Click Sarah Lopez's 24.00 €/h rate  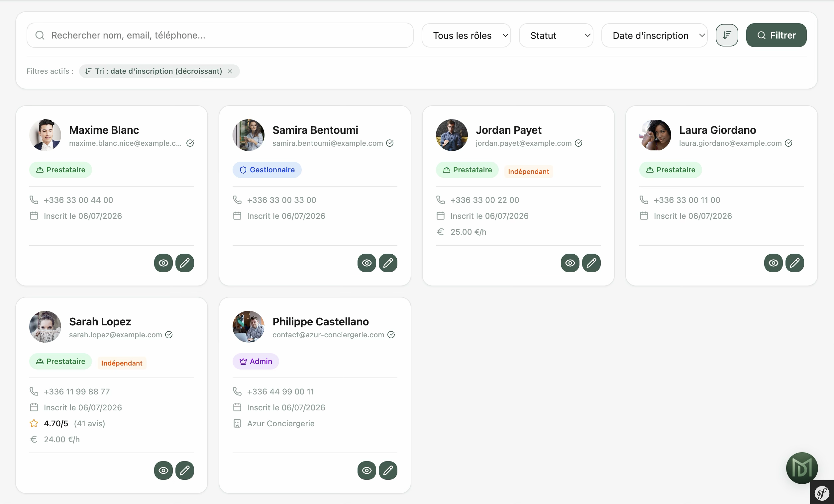coord(61,439)
